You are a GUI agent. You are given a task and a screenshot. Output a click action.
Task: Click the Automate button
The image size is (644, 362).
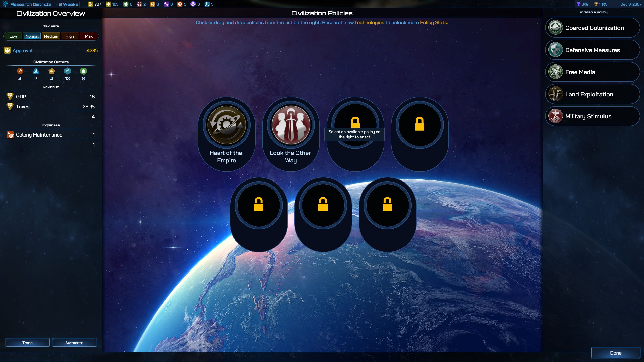click(x=74, y=343)
